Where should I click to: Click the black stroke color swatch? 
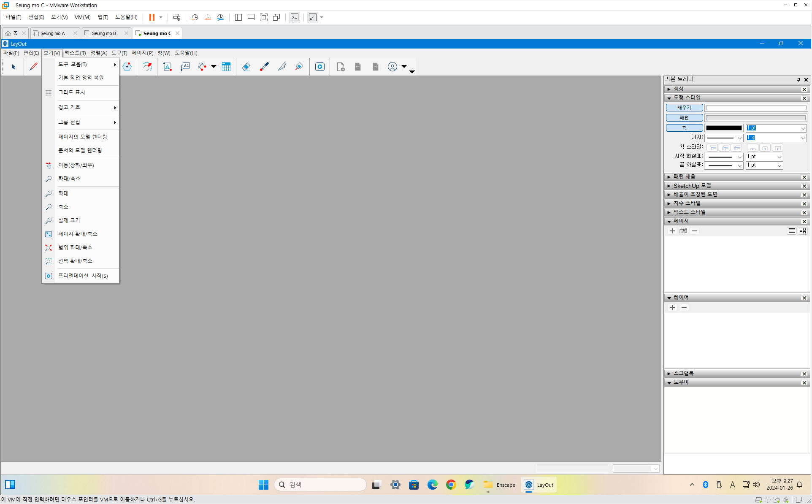[724, 128]
